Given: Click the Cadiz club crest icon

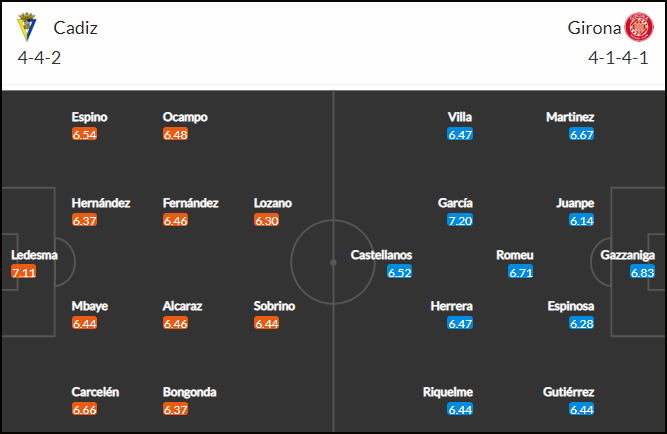Looking at the screenshot, I should coord(26,27).
